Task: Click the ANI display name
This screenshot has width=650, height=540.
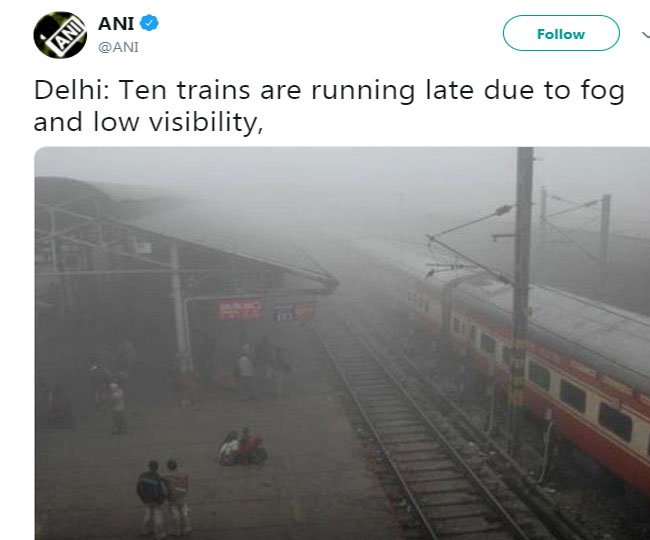Action: click(x=116, y=23)
